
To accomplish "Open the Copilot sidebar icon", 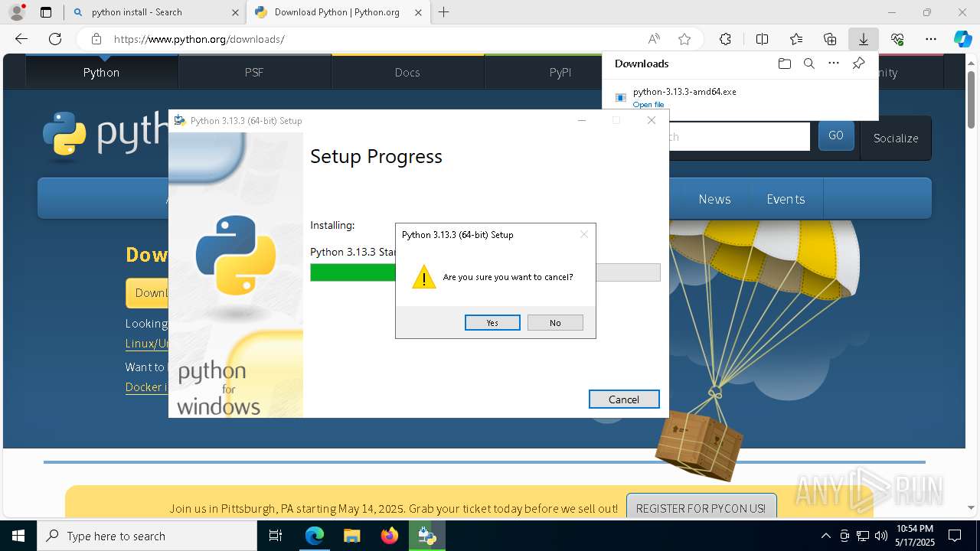I will pyautogui.click(x=963, y=39).
